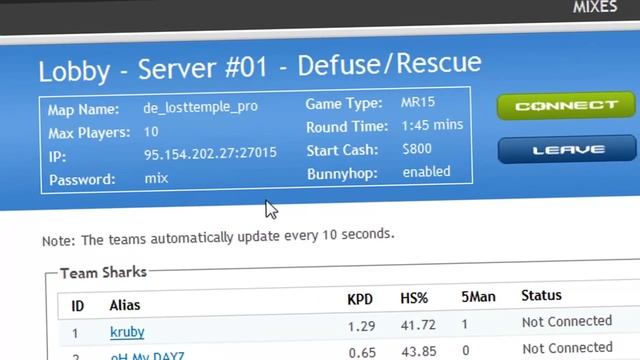Click kruby's HS% value 41.72
The height and width of the screenshot is (360, 640).
pos(418,325)
